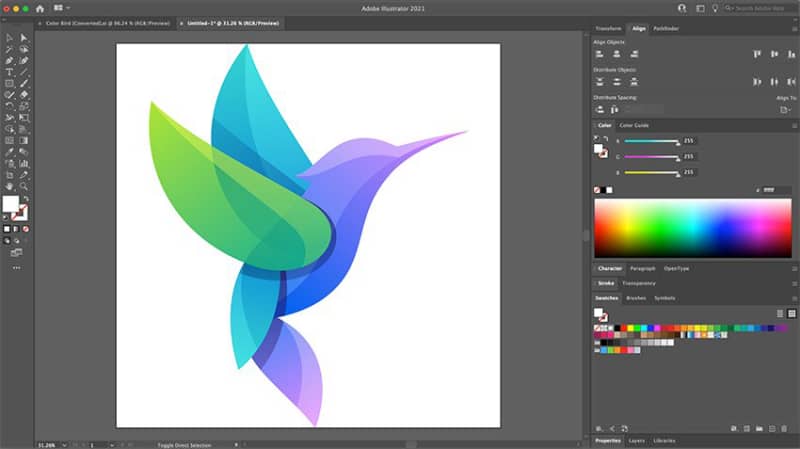Switch to the Color Guide tab
This screenshot has width=800, height=449.
(x=634, y=126)
